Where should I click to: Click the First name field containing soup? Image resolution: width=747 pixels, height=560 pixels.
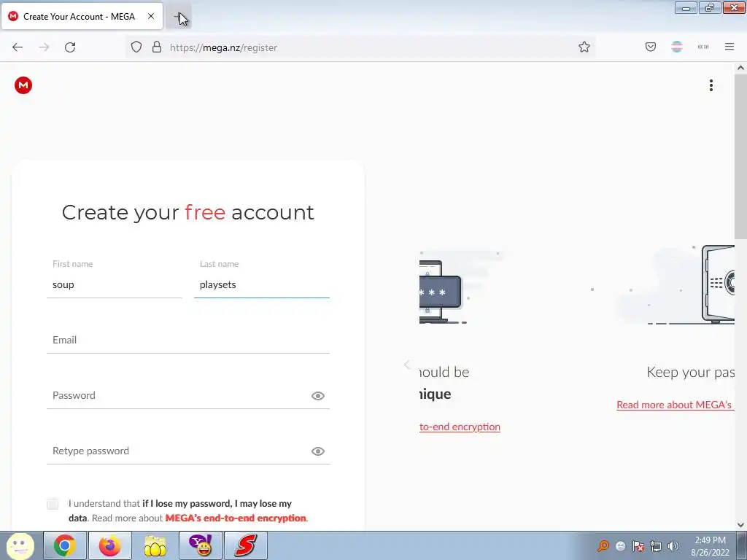tap(115, 285)
